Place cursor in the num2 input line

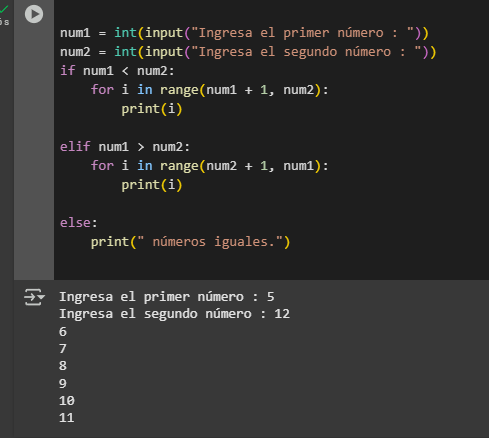(x=248, y=52)
